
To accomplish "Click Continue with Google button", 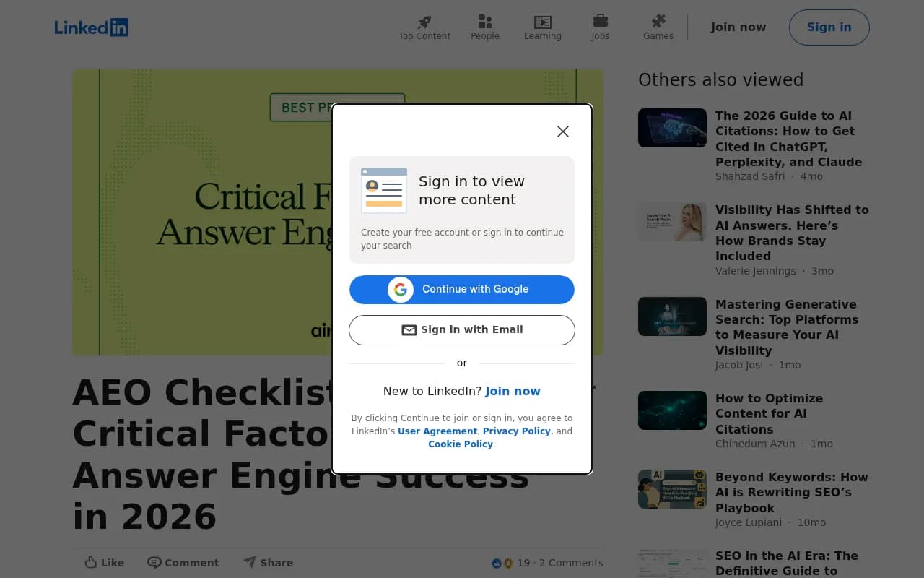I will (x=462, y=290).
